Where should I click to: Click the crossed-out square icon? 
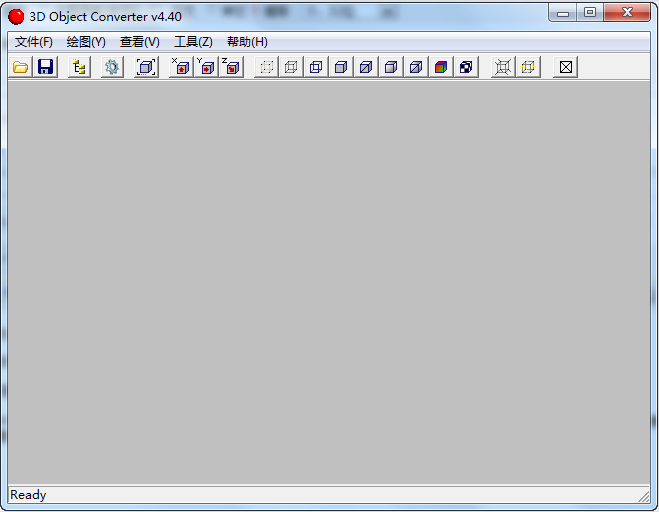(566, 67)
